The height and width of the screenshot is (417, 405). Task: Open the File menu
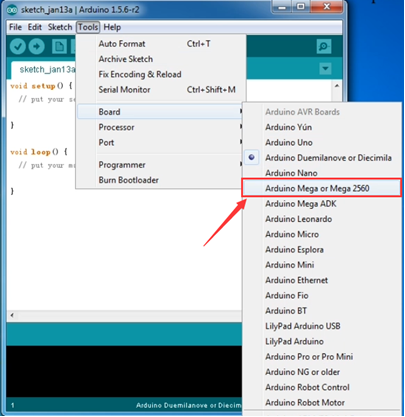tap(15, 27)
